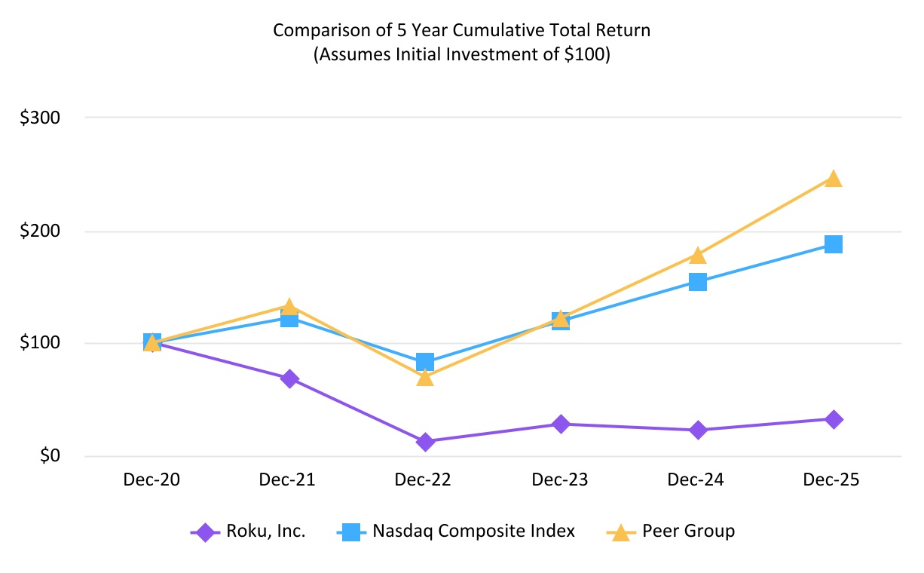Select the Nasdaq square marker at Dec-25
924x573 pixels.
tap(833, 244)
